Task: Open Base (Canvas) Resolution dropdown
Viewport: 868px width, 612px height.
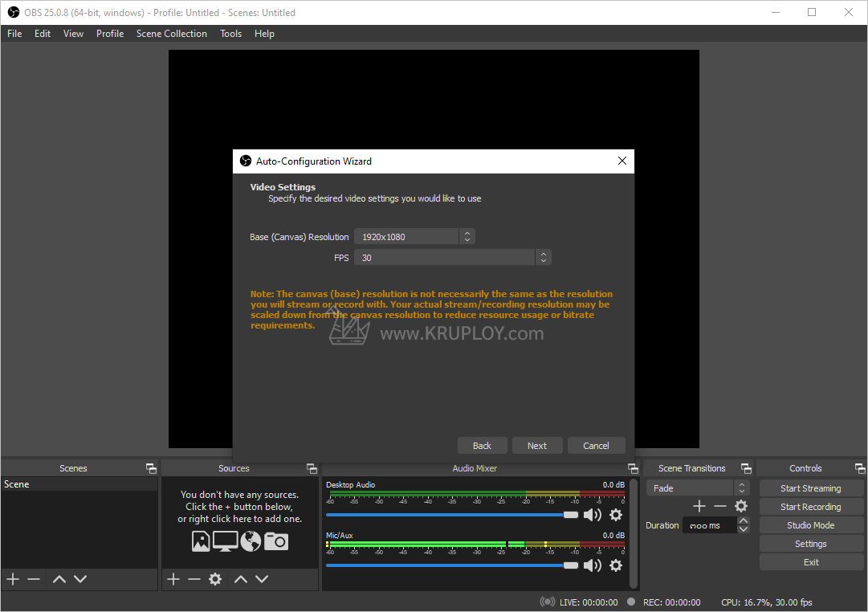Action: (467, 236)
